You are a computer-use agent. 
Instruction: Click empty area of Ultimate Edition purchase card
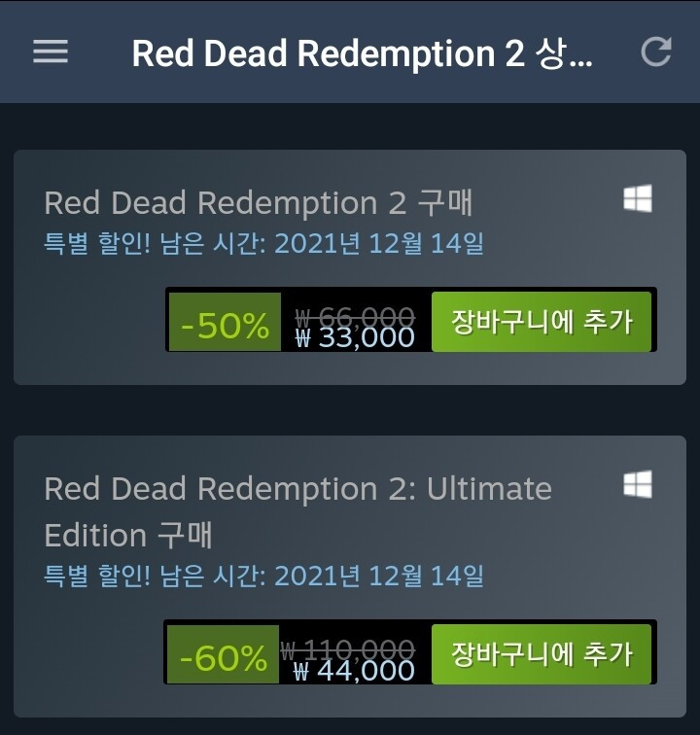pyautogui.click(x=89, y=656)
